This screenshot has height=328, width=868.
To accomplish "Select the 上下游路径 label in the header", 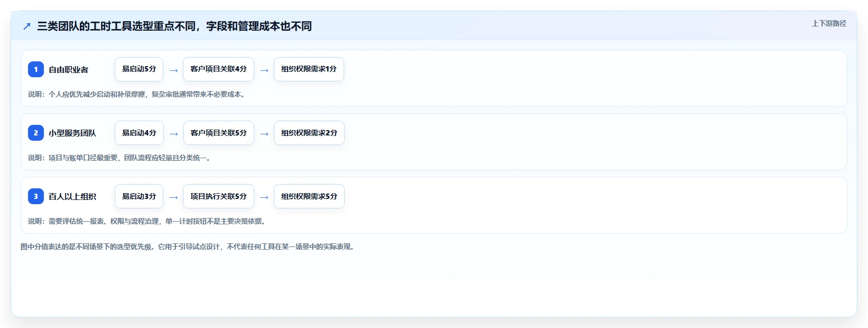I will pos(829,23).
